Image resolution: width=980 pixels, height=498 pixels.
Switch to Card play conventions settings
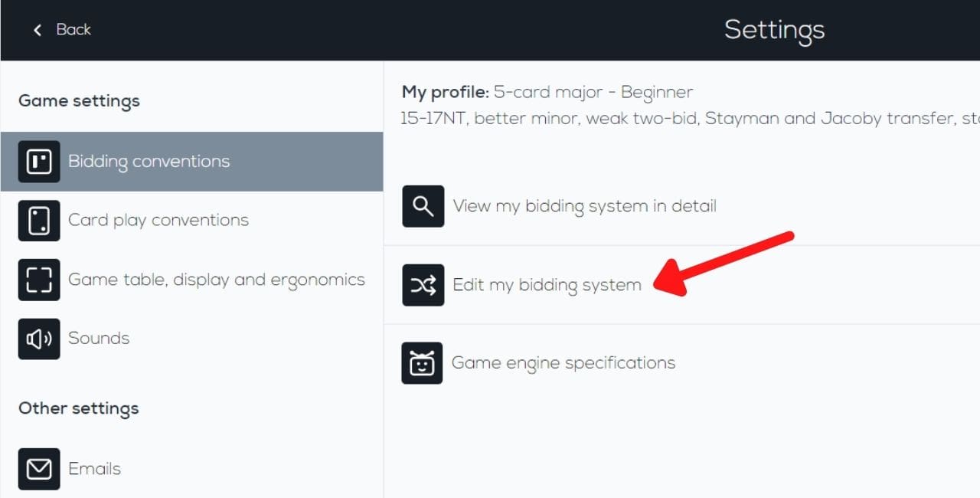pos(158,220)
